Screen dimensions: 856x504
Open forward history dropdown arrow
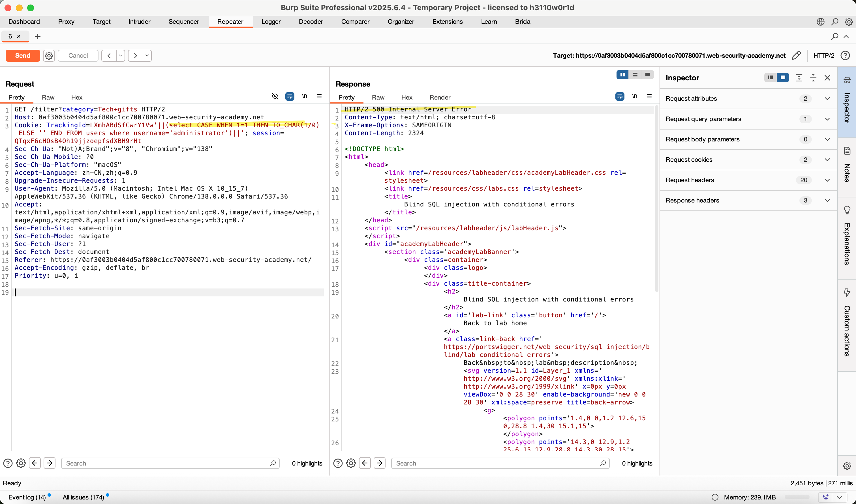tap(147, 55)
